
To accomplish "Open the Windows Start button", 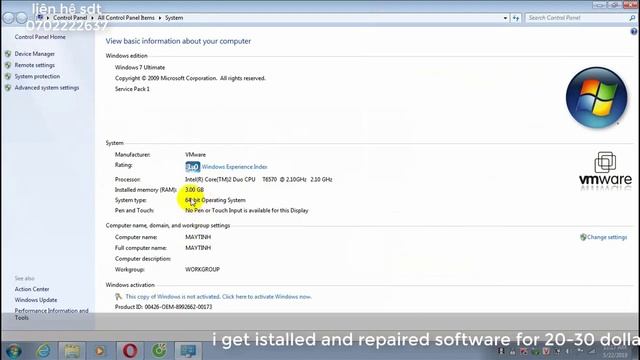I will (x=13, y=351).
